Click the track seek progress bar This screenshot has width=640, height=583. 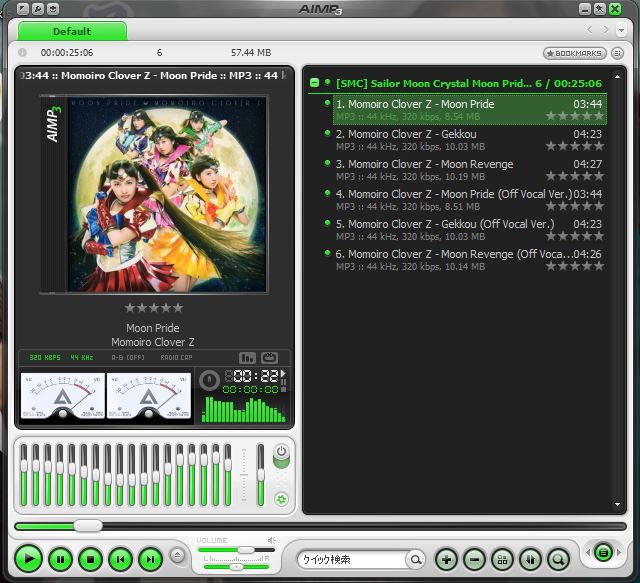click(320, 526)
